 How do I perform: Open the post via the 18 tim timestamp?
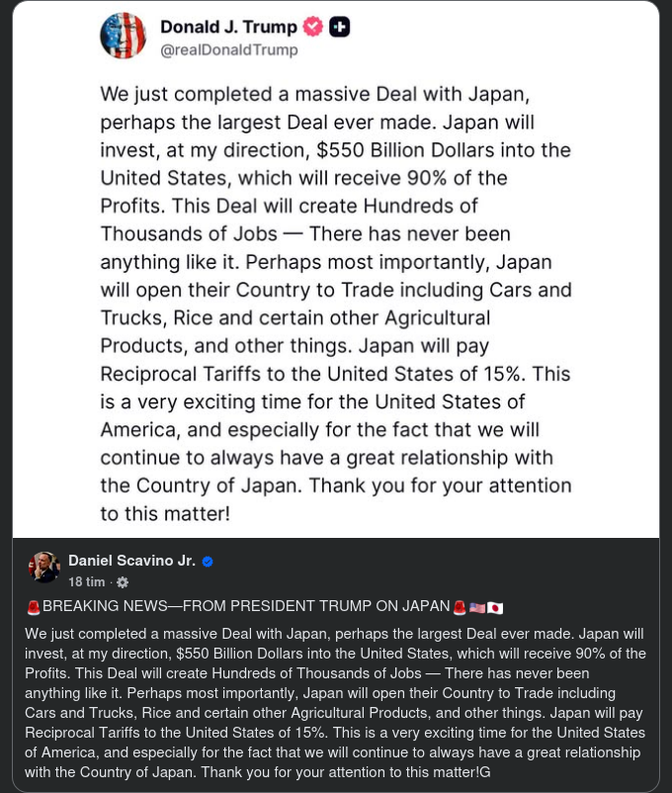click(x=85, y=582)
